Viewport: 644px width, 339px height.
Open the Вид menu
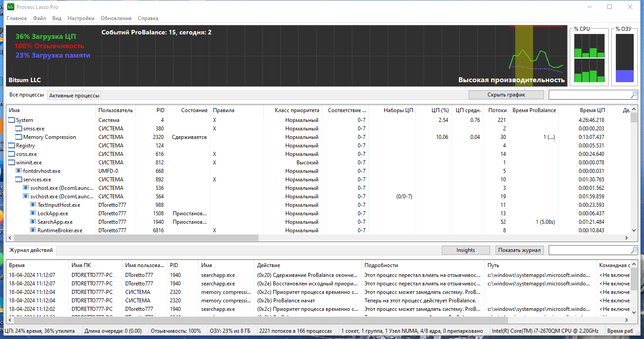[x=57, y=18]
